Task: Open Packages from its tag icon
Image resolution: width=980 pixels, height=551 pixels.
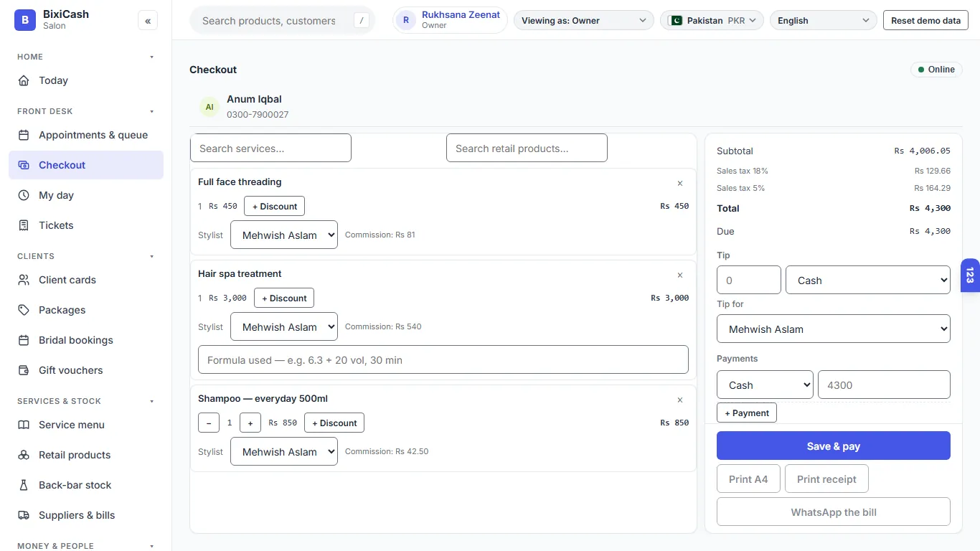Action: point(24,310)
